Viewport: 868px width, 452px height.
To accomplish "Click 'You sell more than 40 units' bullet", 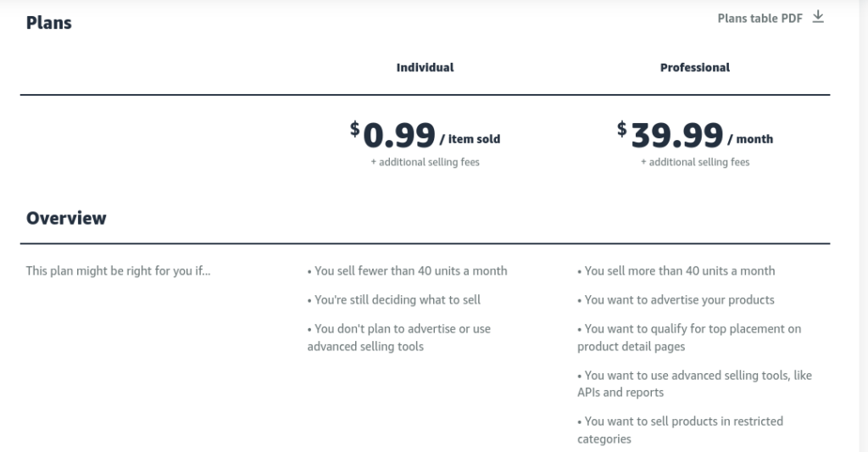I will tap(676, 271).
